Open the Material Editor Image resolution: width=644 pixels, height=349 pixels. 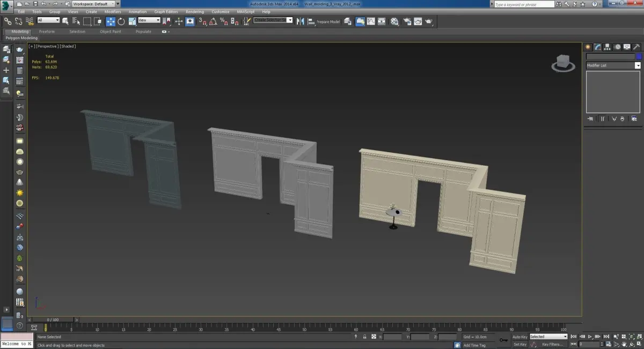394,21
